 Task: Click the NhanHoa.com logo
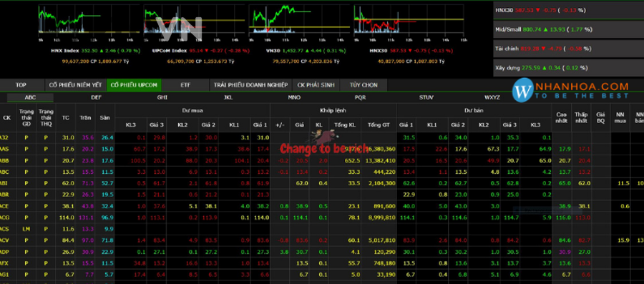(571, 90)
